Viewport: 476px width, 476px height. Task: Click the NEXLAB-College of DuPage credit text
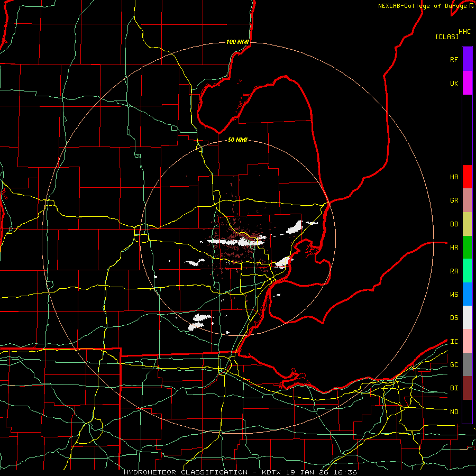click(422, 6)
